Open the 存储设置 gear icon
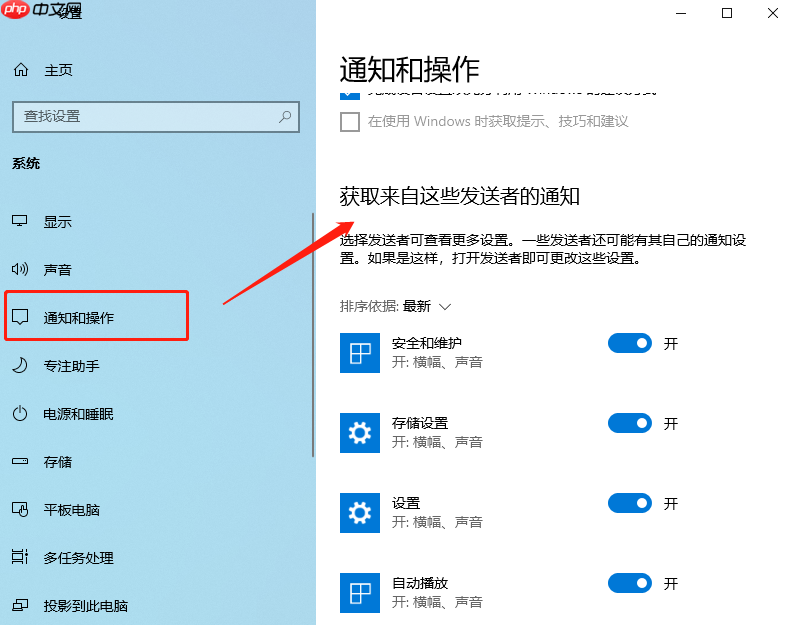This screenshot has width=788, height=625. 360,433
